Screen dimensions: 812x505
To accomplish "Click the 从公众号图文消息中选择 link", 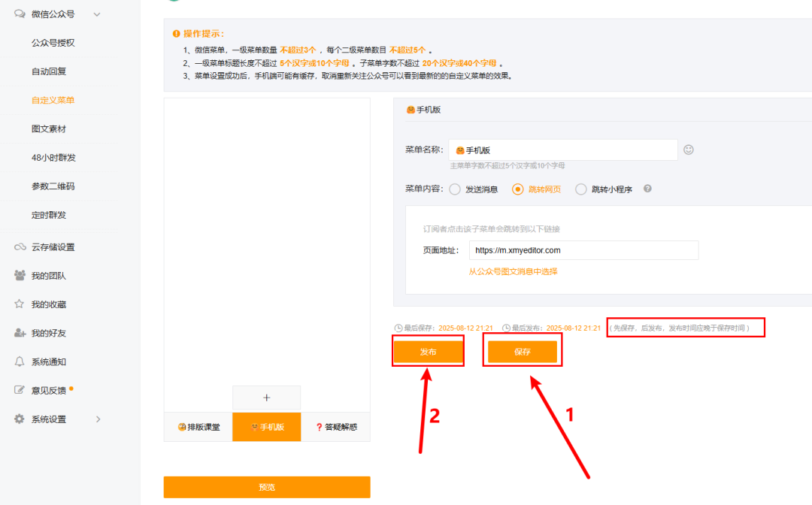I will pyautogui.click(x=514, y=271).
